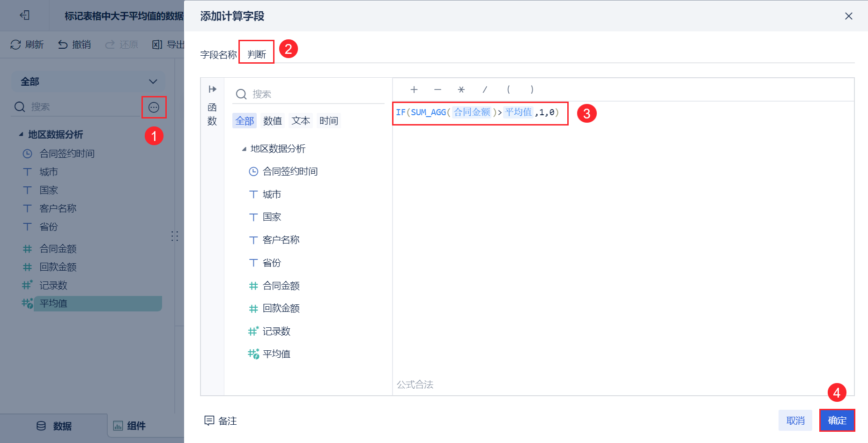This screenshot has height=443, width=868.
Task: Click the hash icon of 合同金额 in left panel
Action: coord(28,249)
